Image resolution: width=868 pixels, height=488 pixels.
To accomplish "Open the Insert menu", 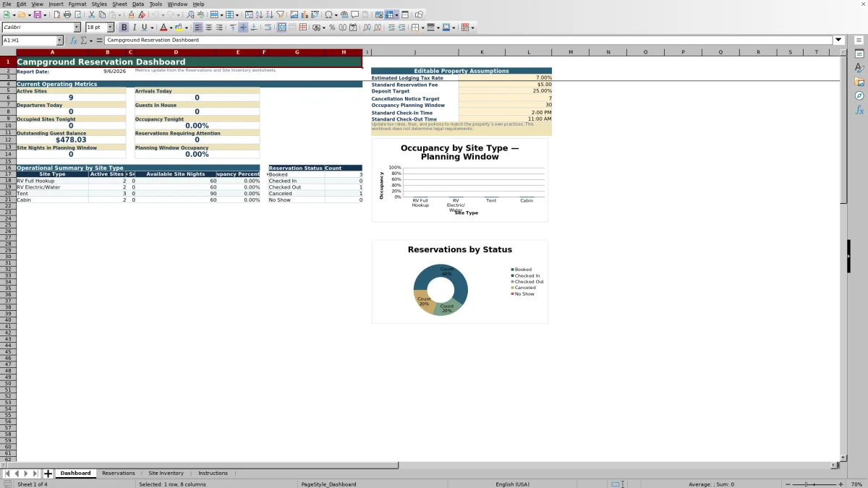I will tap(56, 4).
